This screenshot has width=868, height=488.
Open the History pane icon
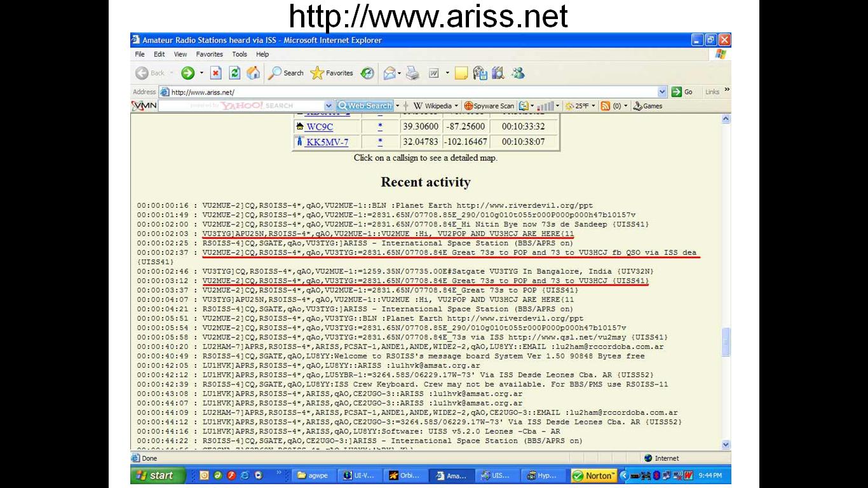coord(367,73)
